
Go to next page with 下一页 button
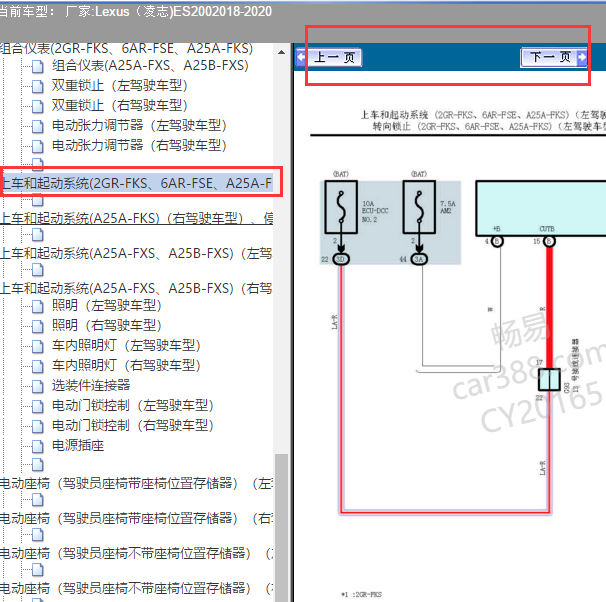[554, 57]
